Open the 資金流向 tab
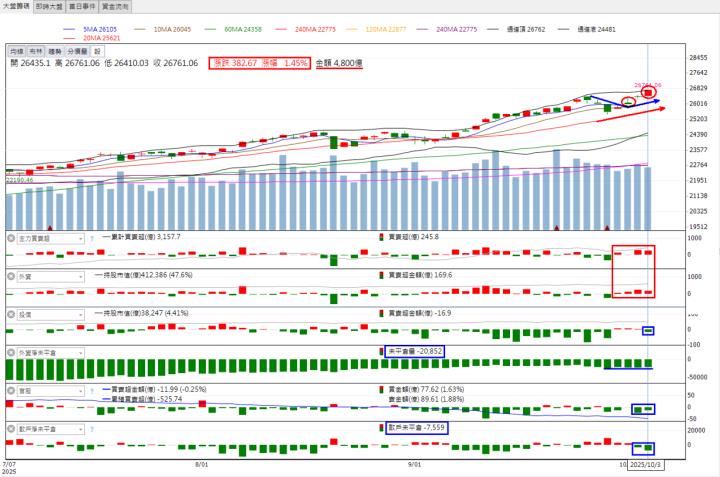This screenshot has height=477, width=720. pyautogui.click(x=144, y=6)
